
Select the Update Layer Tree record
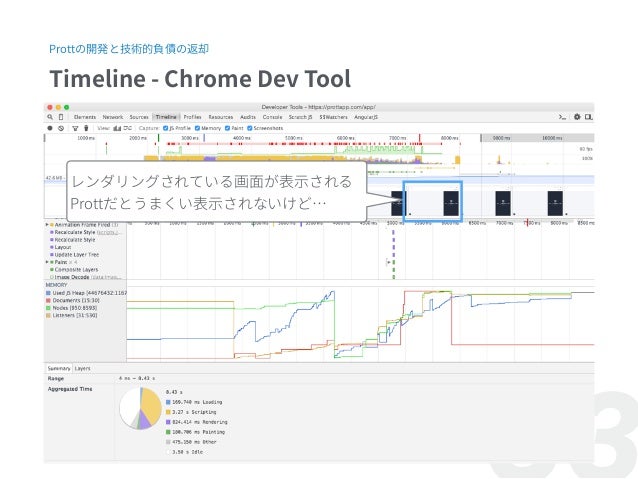click(x=77, y=255)
